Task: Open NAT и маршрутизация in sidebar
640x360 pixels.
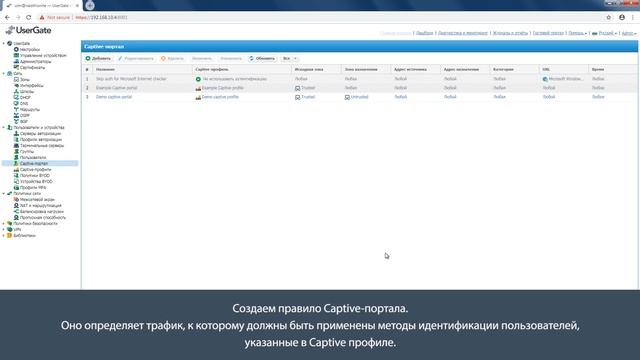Action: click(40, 206)
